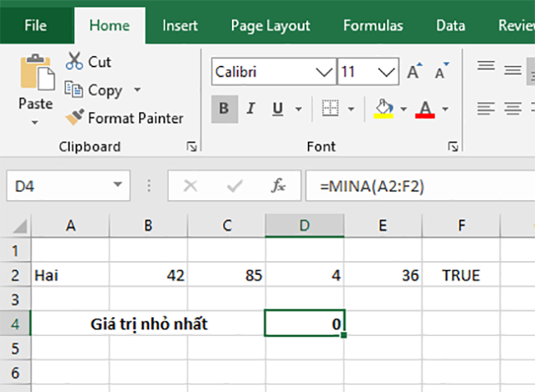Cancel formula entry with X button
The height and width of the screenshot is (392, 535).
coord(191,186)
